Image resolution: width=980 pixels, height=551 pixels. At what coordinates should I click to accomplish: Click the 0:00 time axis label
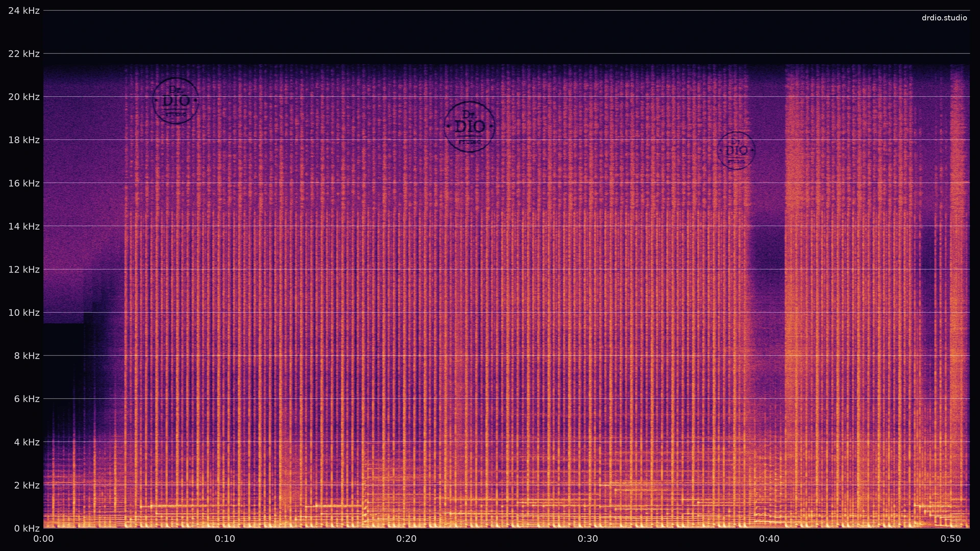click(x=43, y=539)
